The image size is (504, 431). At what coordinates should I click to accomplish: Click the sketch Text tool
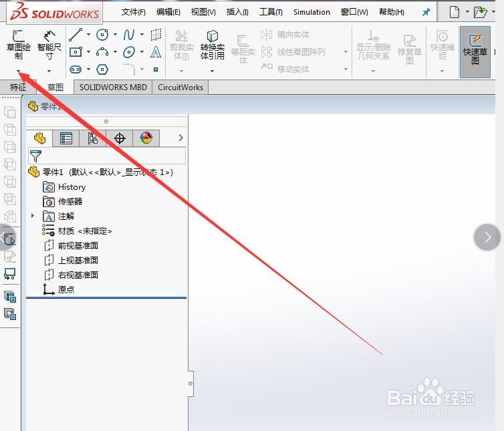click(156, 51)
